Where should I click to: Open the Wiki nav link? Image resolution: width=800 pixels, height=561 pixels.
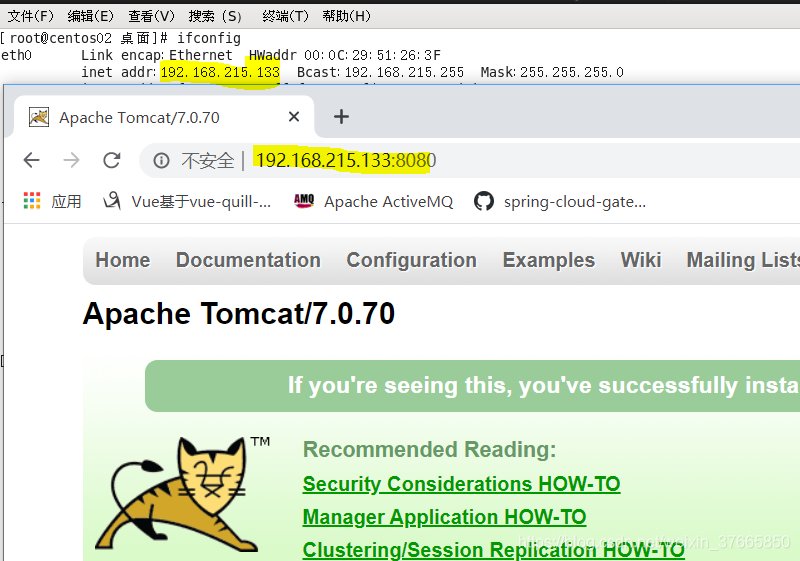pos(641,260)
